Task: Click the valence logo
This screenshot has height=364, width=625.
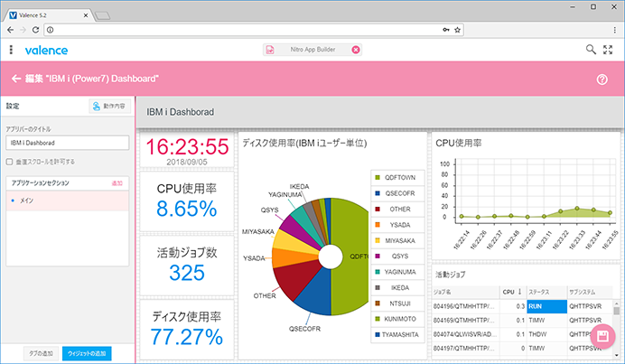Action: point(46,51)
